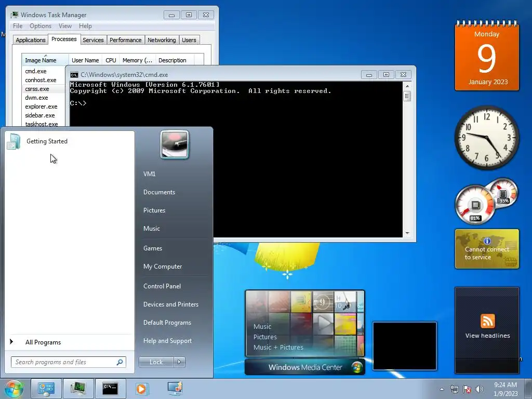Open Music in the Start menu right pane

click(151, 229)
